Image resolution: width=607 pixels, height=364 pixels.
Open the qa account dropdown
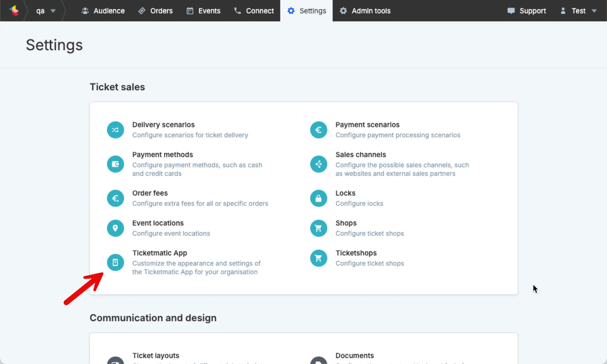tap(46, 11)
